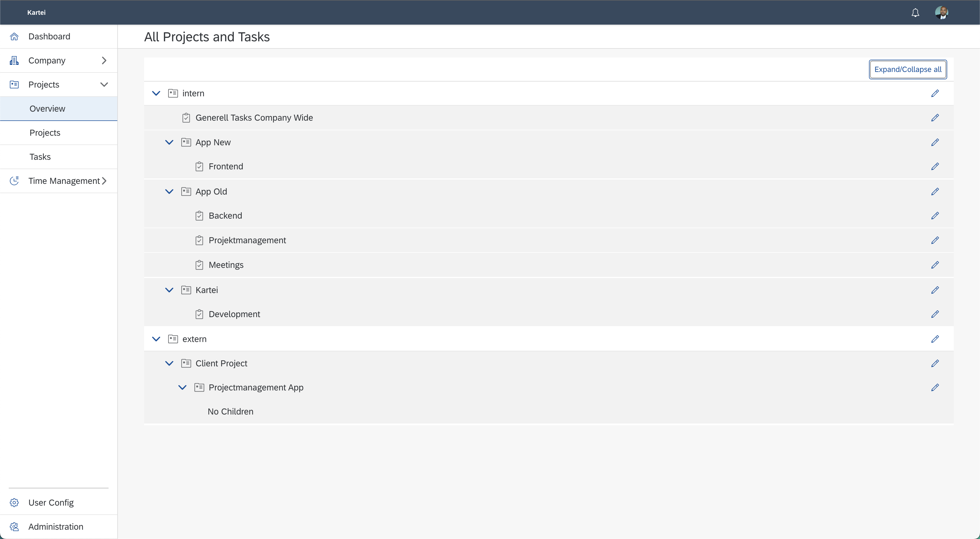Viewport: 980px width, 539px height.
Task: Click the edit pencil for extern
Action: point(935,339)
